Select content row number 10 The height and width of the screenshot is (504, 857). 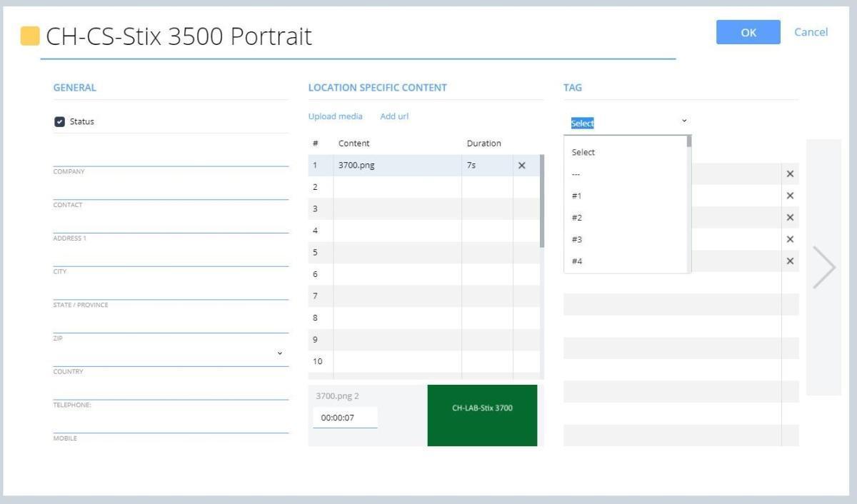[x=424, y=361]
